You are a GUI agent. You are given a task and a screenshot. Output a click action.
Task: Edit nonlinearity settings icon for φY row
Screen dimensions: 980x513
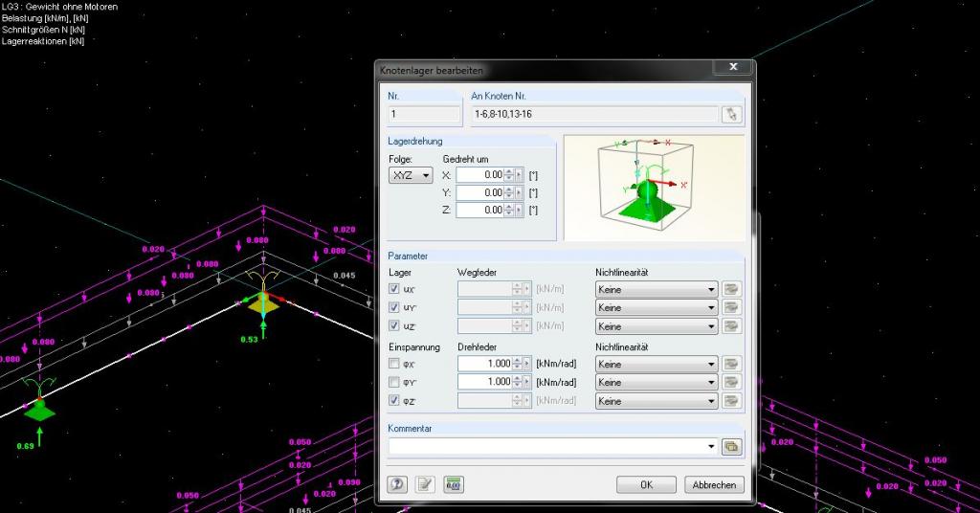point(731,382)
